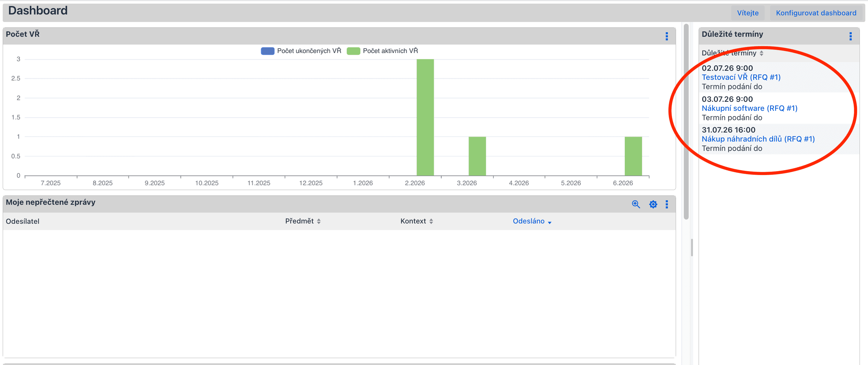Sort by the Předmět column
The width and height of the screenshot is (868, 365).
click(x=303, y=221)
